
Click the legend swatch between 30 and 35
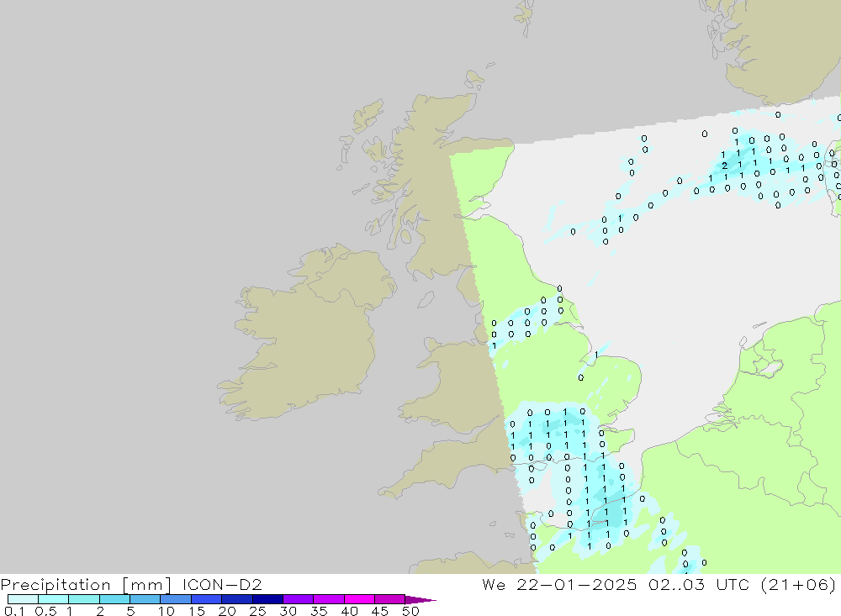click(x=299, y=599)
